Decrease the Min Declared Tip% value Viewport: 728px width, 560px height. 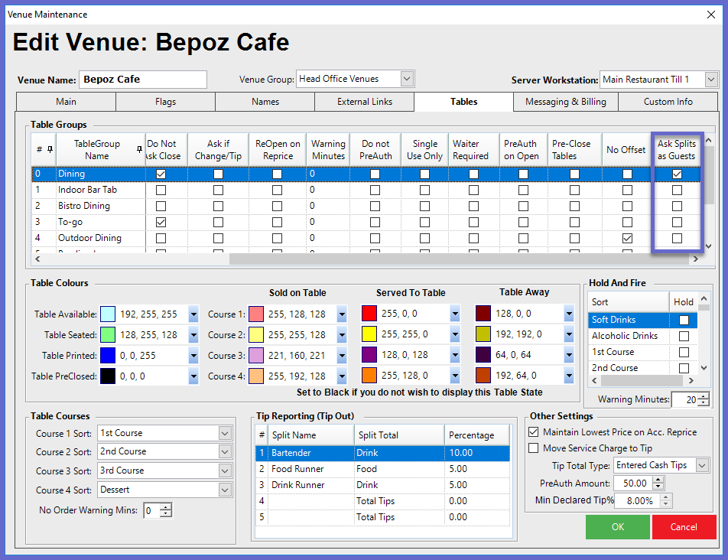(x=666, y=504)
